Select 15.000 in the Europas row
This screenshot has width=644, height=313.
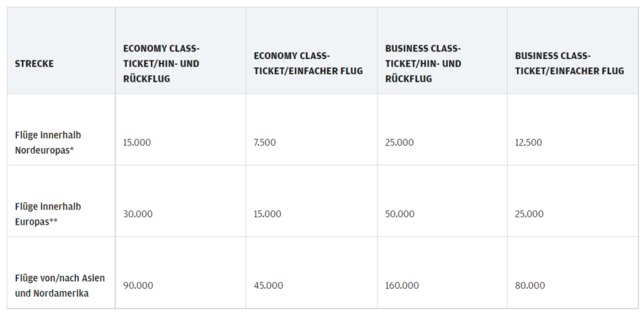click(x=267, y=214)
